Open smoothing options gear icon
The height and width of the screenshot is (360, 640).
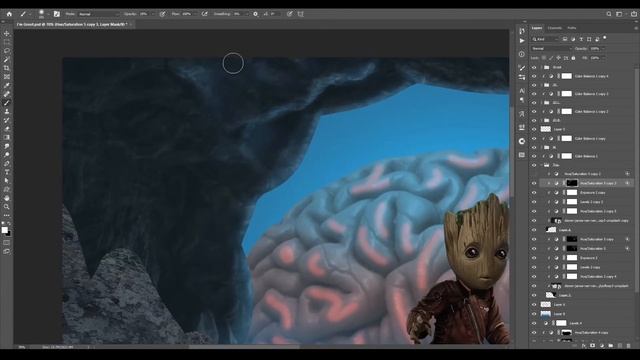point(255,14)
